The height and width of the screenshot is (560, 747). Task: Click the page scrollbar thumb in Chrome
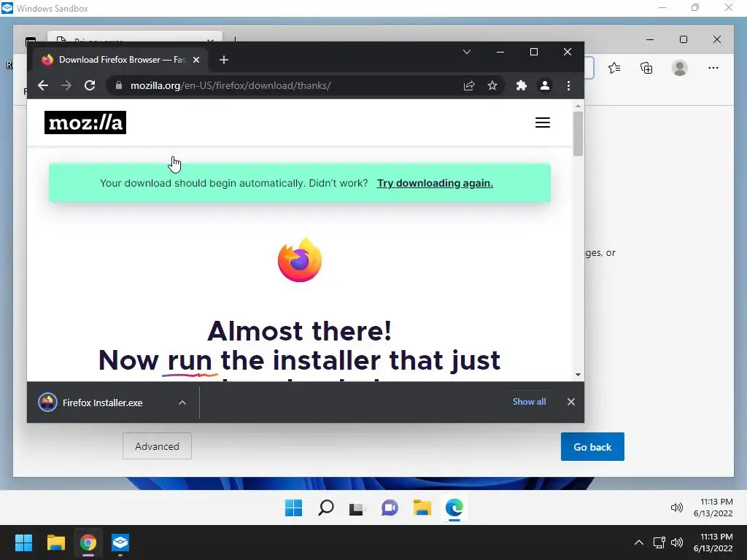[578, 134]
